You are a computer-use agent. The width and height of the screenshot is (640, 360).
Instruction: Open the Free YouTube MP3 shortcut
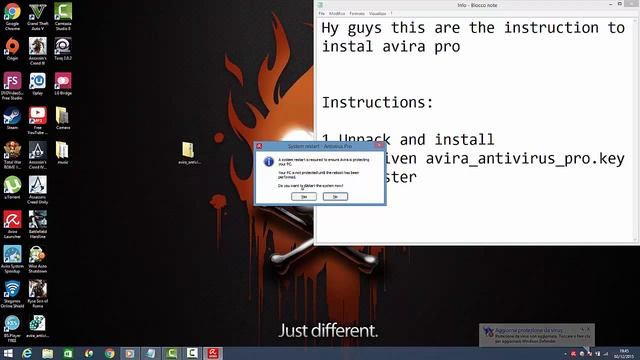pos(38,120)
